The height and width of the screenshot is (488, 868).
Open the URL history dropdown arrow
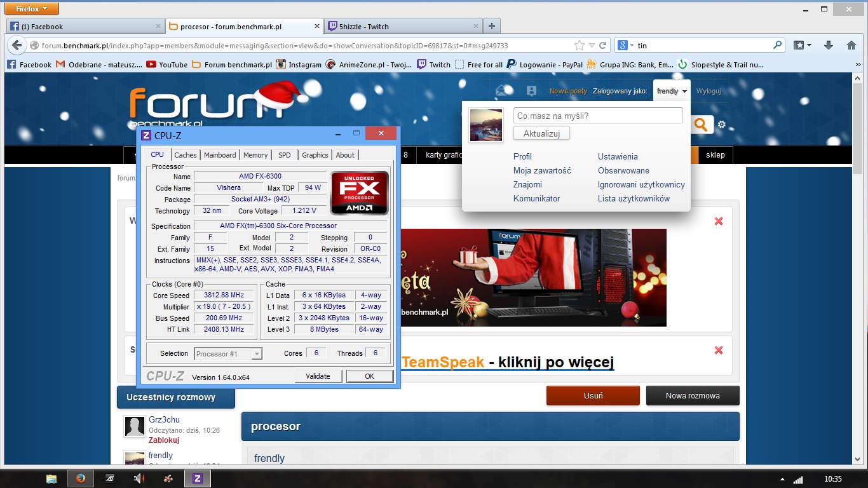(592, 46)
